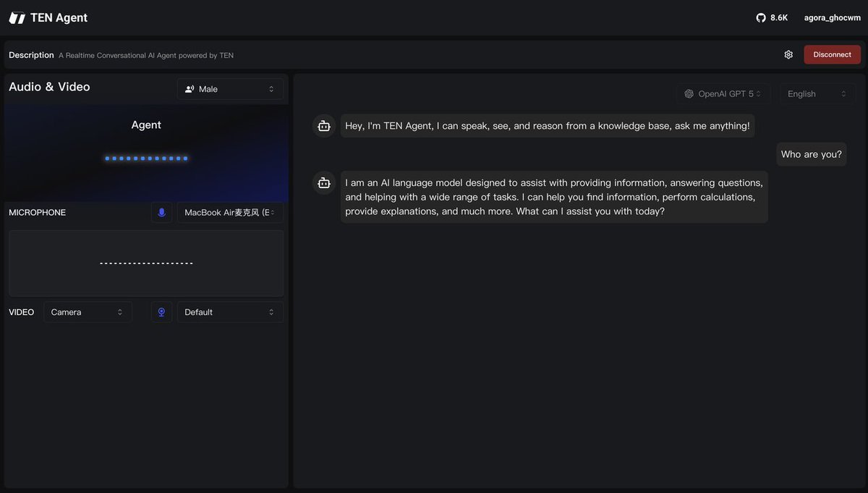The height and width of the screenshot is (493, 868).
Task: Click the microphone audio level visualizer
Action: point(145,262)
